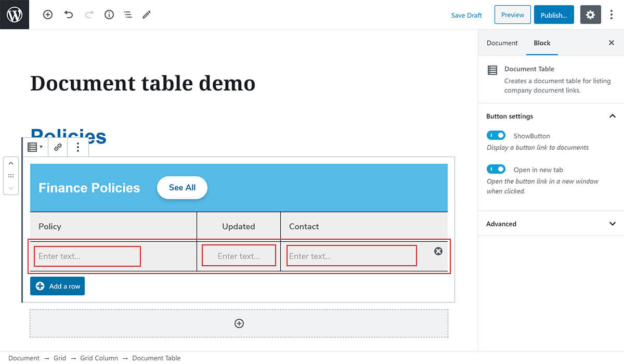Open Document Table block type switcher
Image resolution: width=624 pixels, height=364 pixels.
pos(35,147)
